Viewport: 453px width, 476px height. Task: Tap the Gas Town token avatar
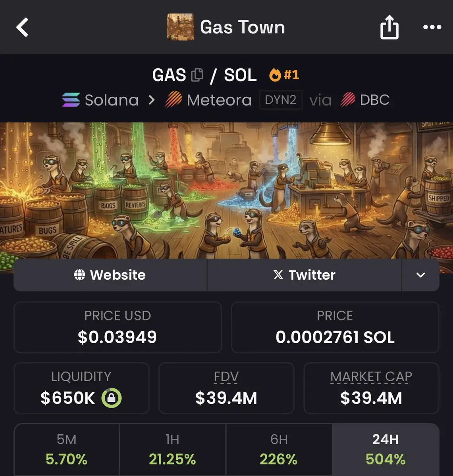(181, 27)
